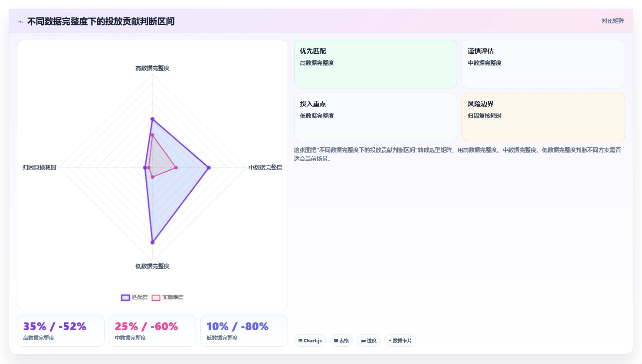Click the 归因复核耗时 radar axis label

click(x=39, y=167)
